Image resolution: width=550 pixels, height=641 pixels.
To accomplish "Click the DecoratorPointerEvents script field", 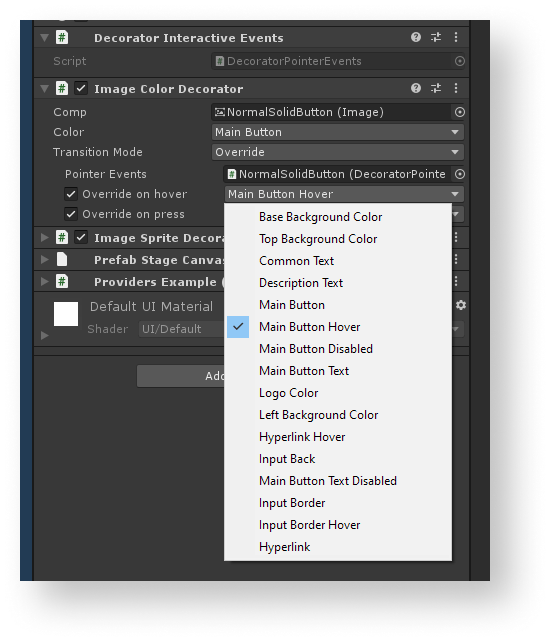I will point(337,61).
